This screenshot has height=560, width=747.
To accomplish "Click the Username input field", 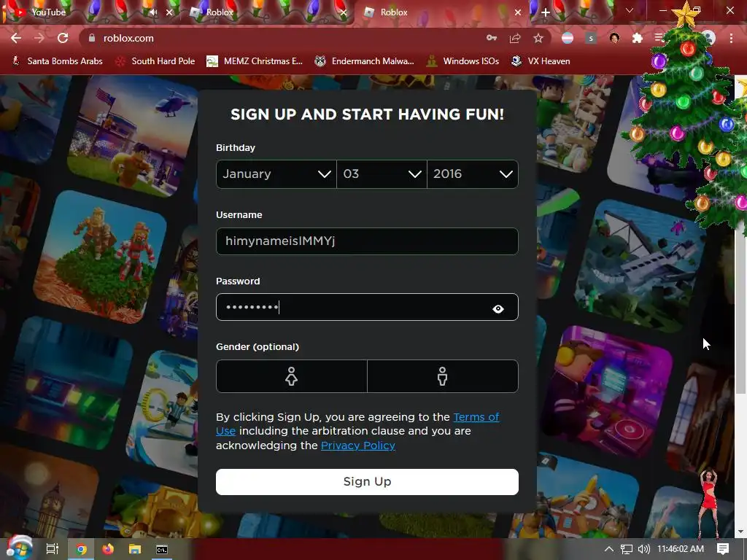I will pos(367,241).
